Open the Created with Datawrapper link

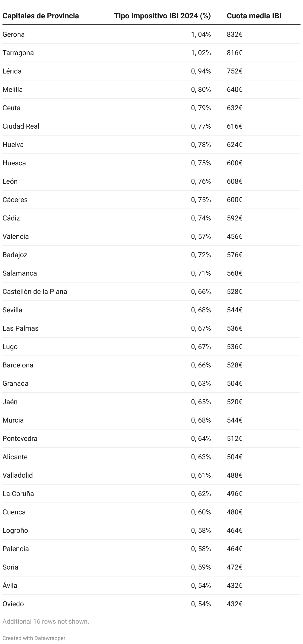34,638
